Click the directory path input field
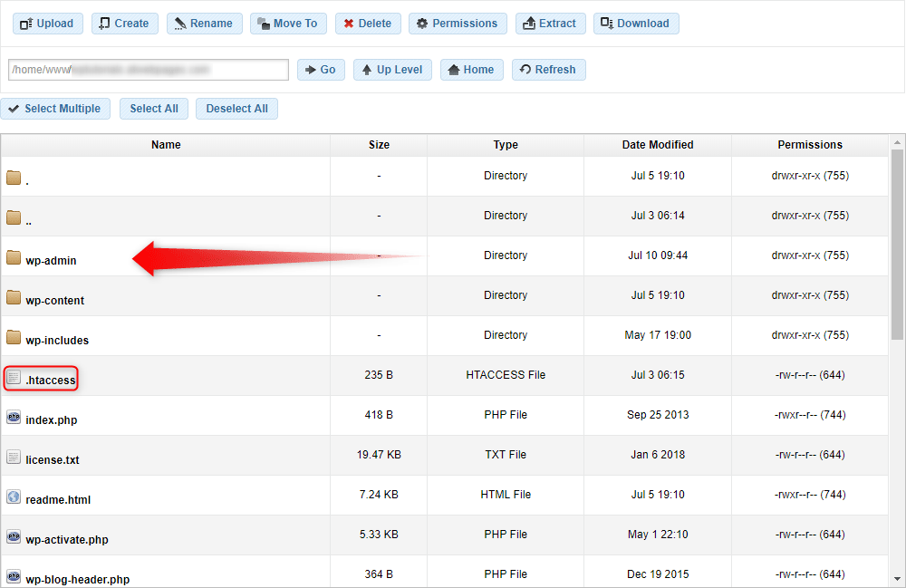The height and width of the screenshot is (588, 906). click(149, 70)
